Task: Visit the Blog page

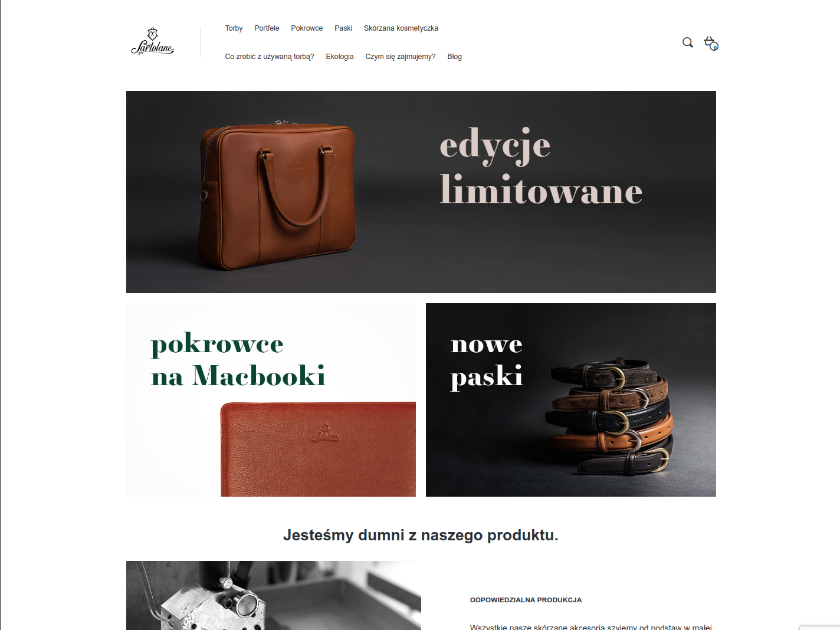Action: pos(455,57)
